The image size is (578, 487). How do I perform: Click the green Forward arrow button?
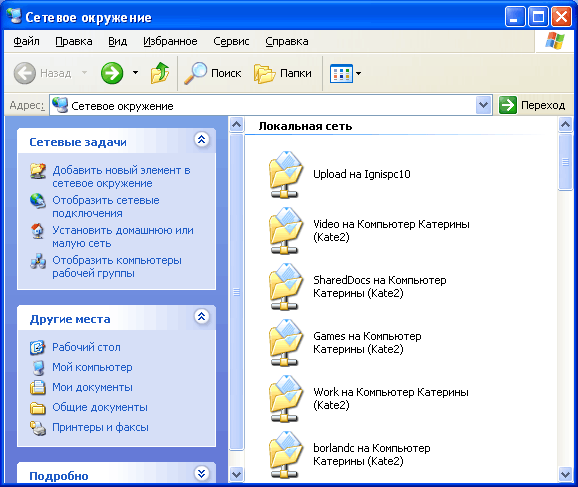point(112,73)
